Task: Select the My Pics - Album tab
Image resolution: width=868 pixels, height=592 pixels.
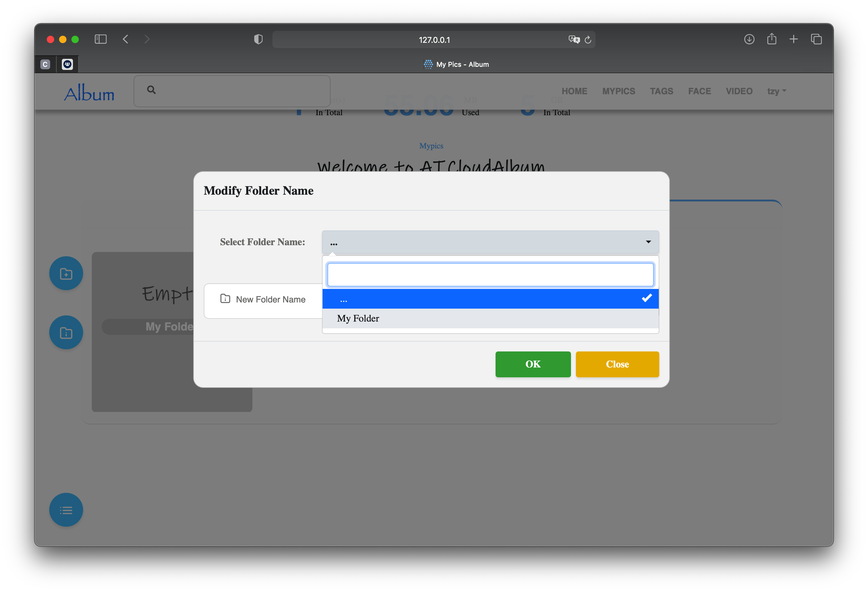Action: (x=456, y=64)
